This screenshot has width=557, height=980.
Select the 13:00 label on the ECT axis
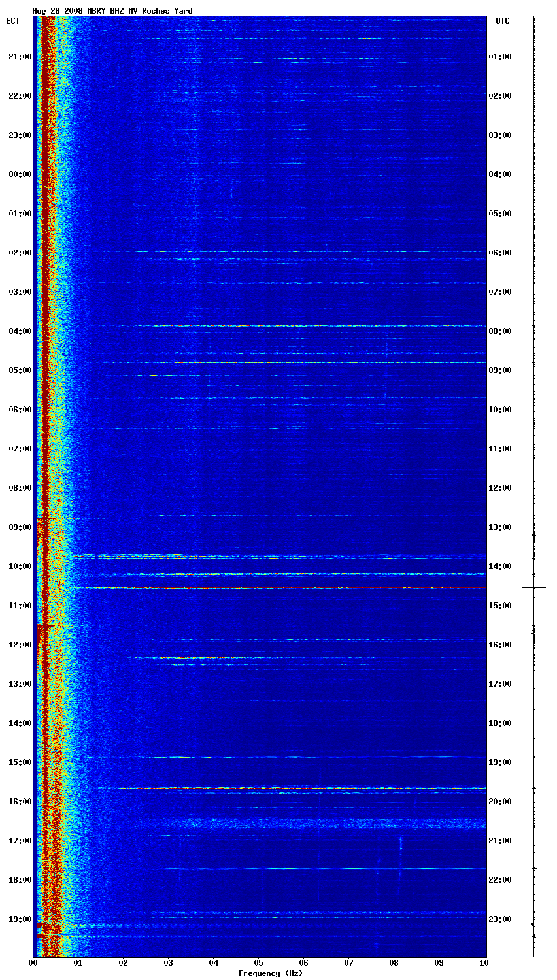[x=20, y=684]
